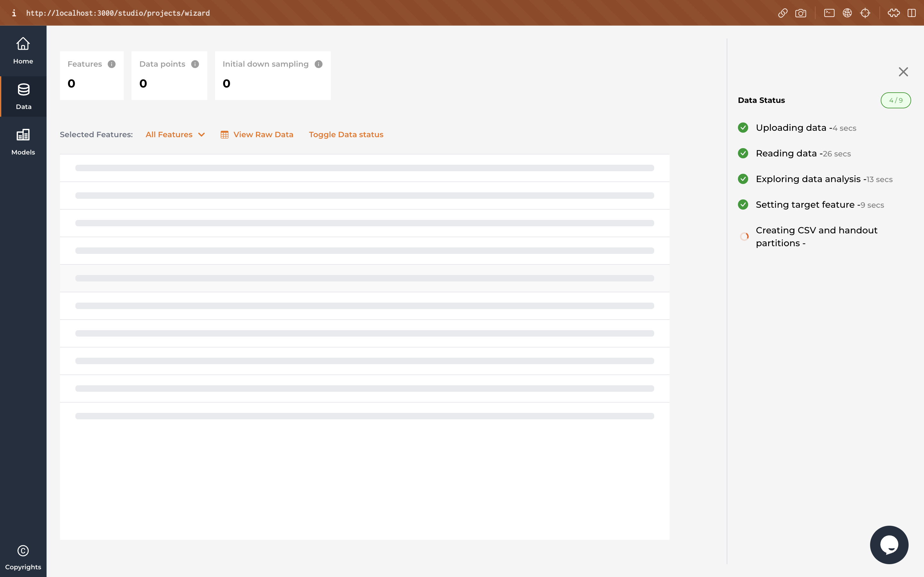Select the Data sidebar tab
Image resolution: width=924 pixels, height=577 pixels.
[x=23, y=96]
